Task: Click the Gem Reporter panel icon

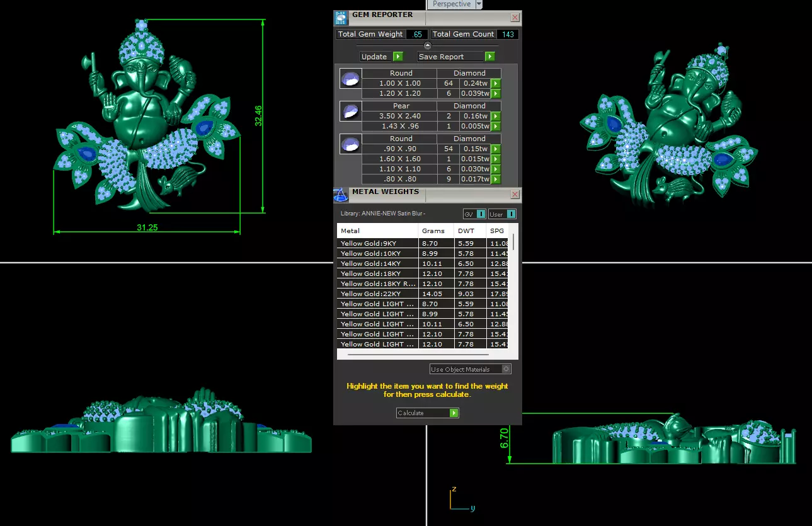Action: [x=341, y=18]
